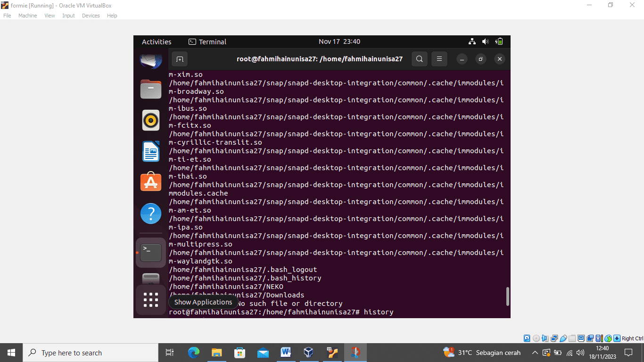Click the terminal vertical scrollbar thumb
The width and height of the screenshot is (644, 362).
507,296
